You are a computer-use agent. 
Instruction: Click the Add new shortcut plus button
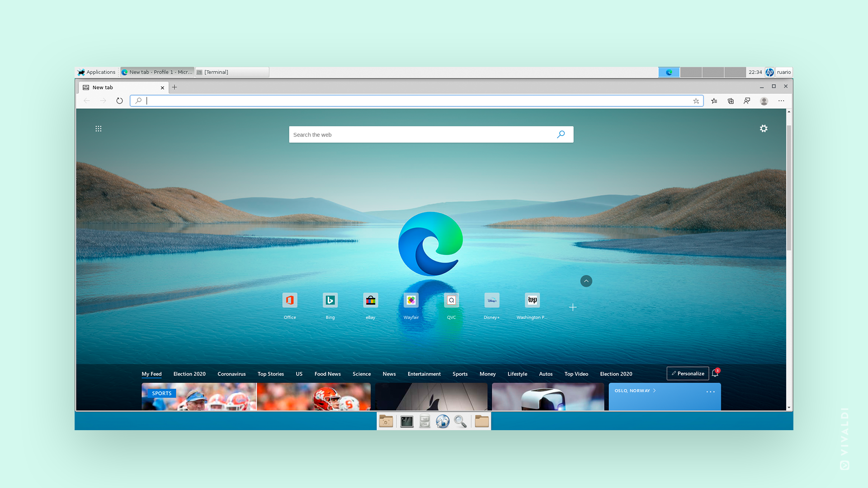click(572, 307)
